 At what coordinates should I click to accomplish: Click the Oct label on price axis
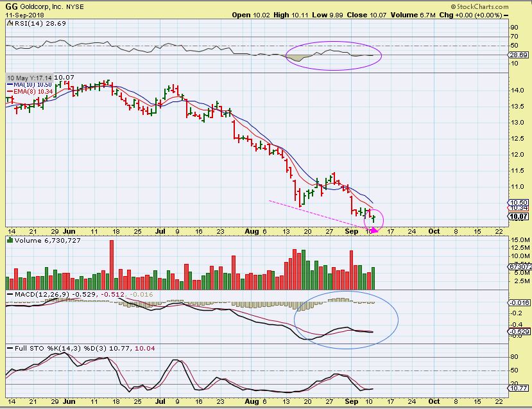pyautogui.click(x=434, y=231)
